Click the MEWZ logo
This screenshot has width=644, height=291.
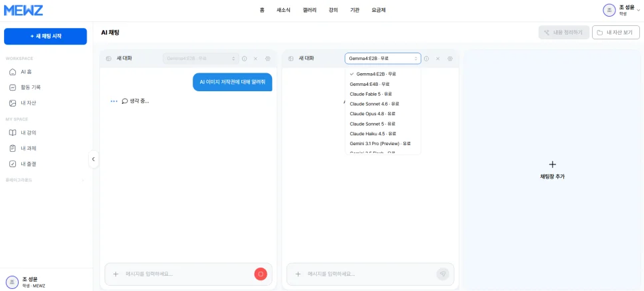coord(23,10)
